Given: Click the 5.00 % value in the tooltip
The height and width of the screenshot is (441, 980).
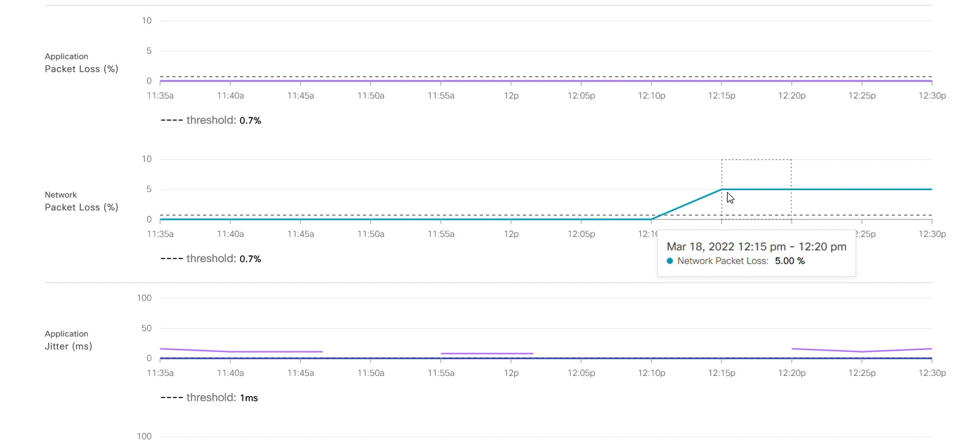Looking at the screenshot, I should tap(790, 261).
